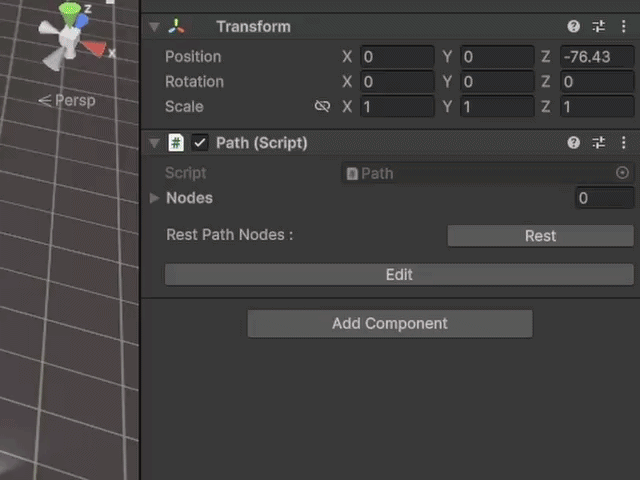Image resolution: width=640 pixels, height=480 pixels.
Task: Click the Path (Script) header title
Action: (x=262, y=143)
